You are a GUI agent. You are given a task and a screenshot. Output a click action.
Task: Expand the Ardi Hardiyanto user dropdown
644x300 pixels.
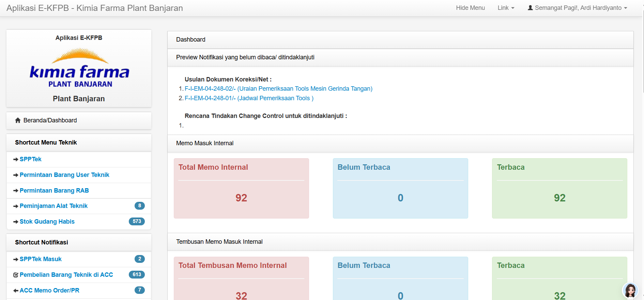[x=578, y=8]
